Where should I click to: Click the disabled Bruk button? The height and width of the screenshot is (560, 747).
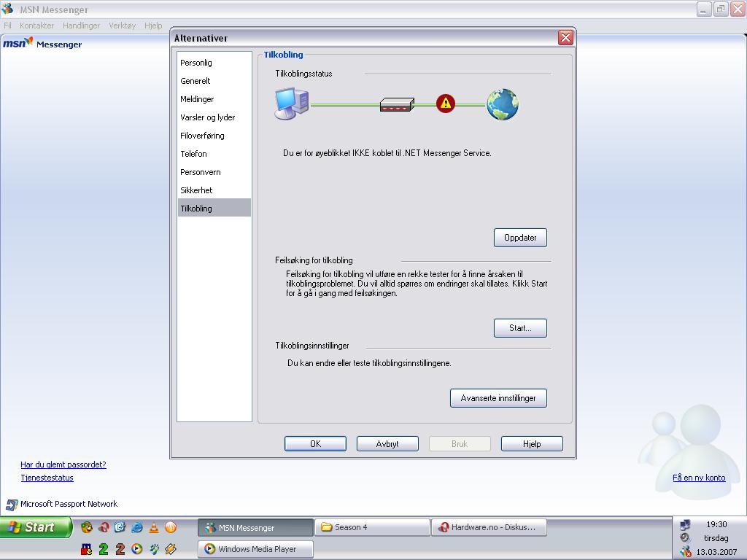point(460,444)
